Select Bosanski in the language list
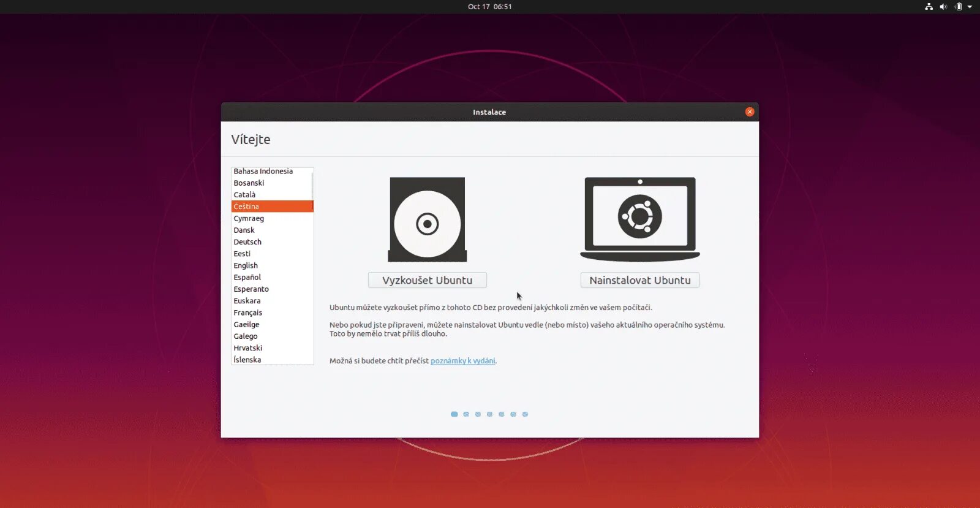Viewport: 980px width, 508px height. click(272, 183)
